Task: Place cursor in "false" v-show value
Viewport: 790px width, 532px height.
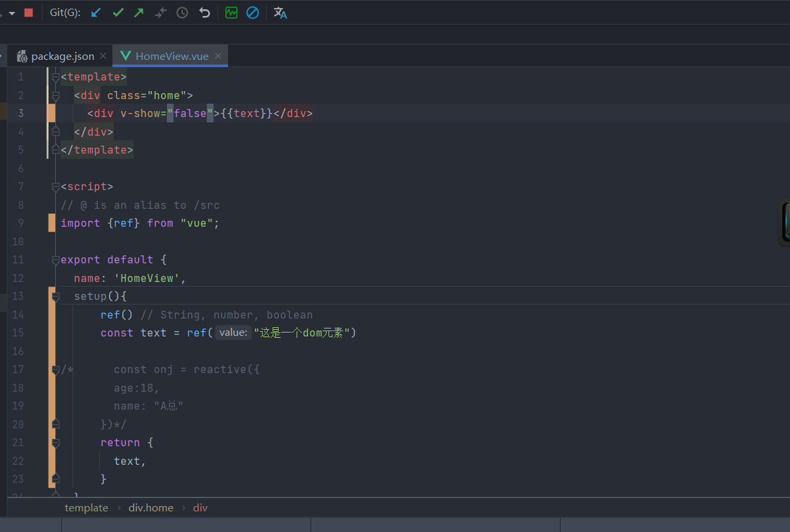Action: tap(190, 113)
